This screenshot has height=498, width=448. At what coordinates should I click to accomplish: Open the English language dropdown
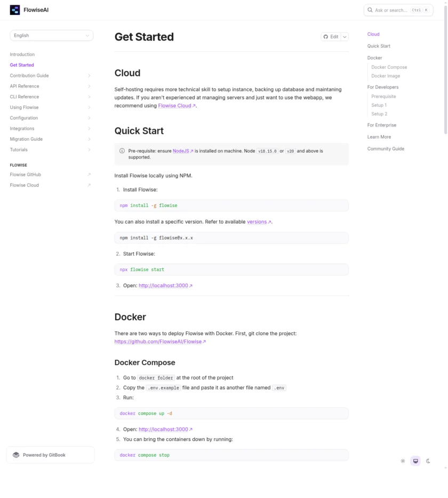click(51, 35)
